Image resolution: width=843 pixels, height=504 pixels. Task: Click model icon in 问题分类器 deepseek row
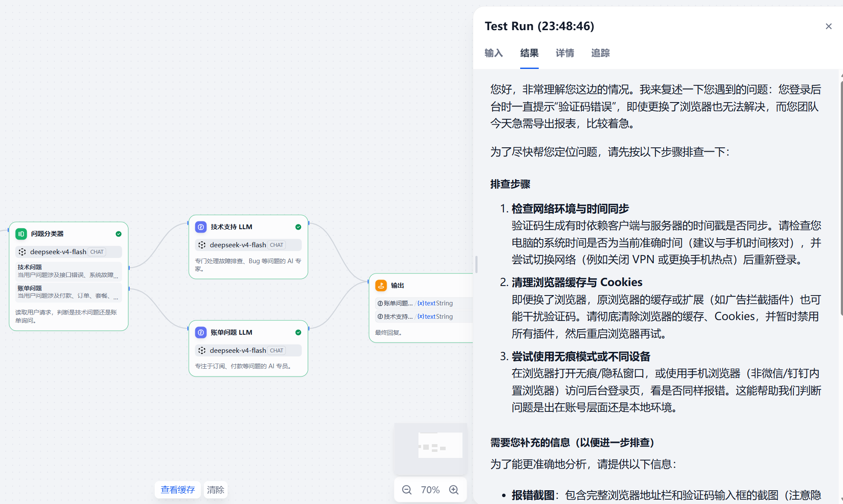tap(22, 252)
